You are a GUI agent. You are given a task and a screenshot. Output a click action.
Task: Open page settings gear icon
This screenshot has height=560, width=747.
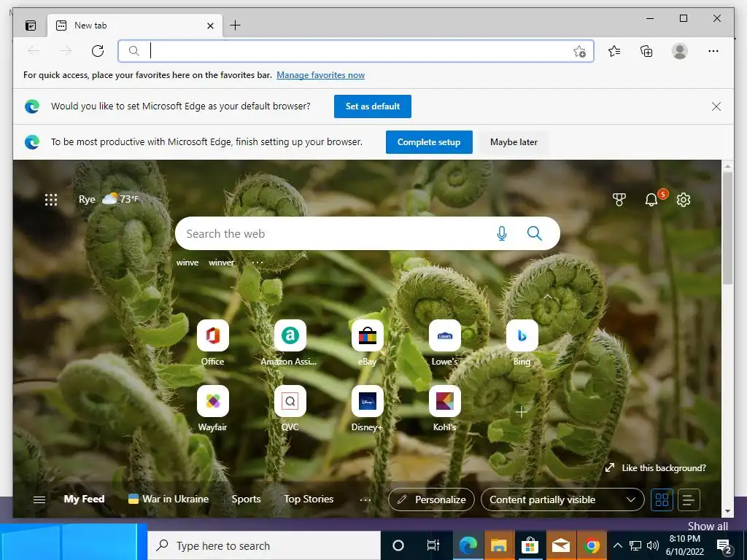[x=683, y=200]
